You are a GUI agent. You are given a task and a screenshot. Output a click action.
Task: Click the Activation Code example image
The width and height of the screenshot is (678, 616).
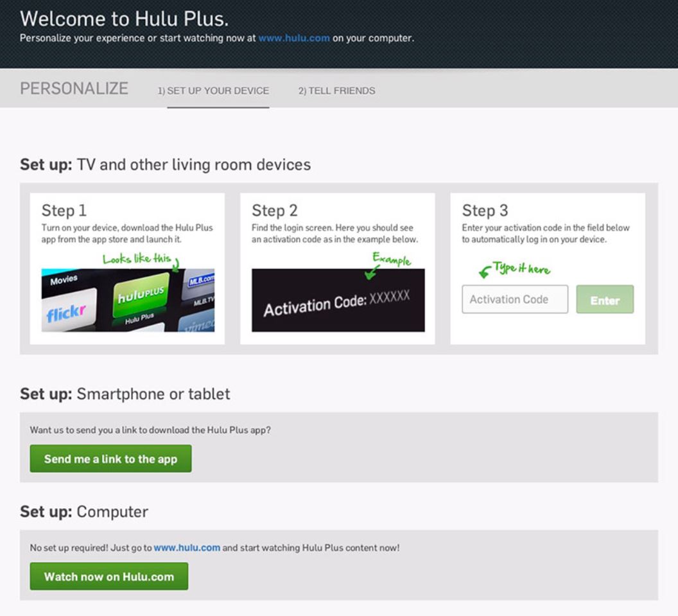pos(338,300)
